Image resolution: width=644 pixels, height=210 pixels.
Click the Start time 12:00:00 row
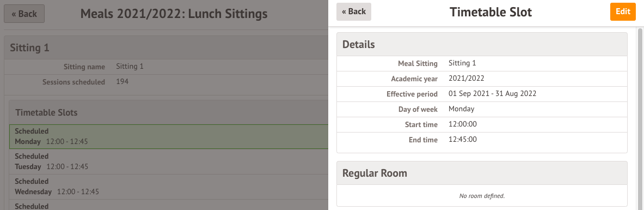(x=482, y=124)
